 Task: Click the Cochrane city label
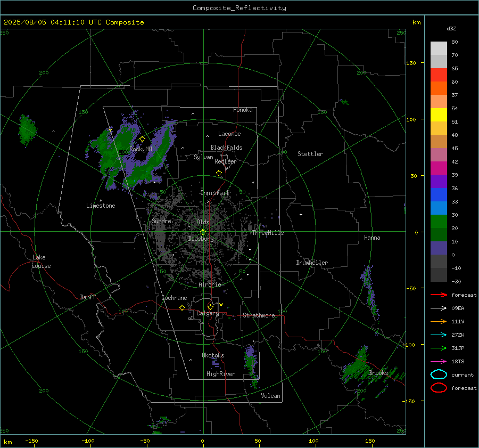[174, 298]
